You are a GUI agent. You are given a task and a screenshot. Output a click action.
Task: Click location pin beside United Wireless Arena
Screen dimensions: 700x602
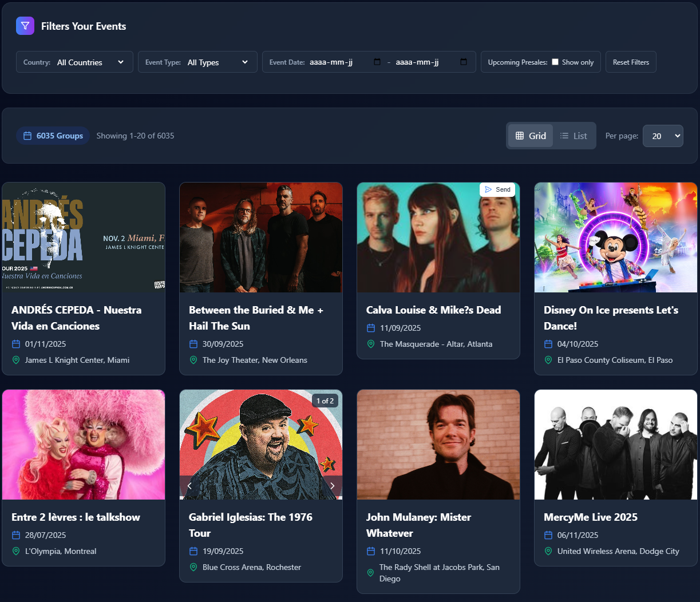(x=548, y=551)
